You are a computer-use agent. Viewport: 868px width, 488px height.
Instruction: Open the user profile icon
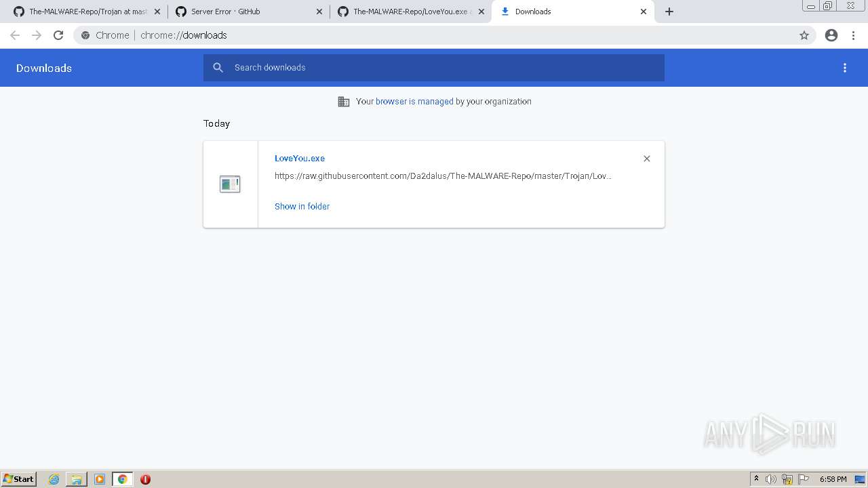coord(831,35)
